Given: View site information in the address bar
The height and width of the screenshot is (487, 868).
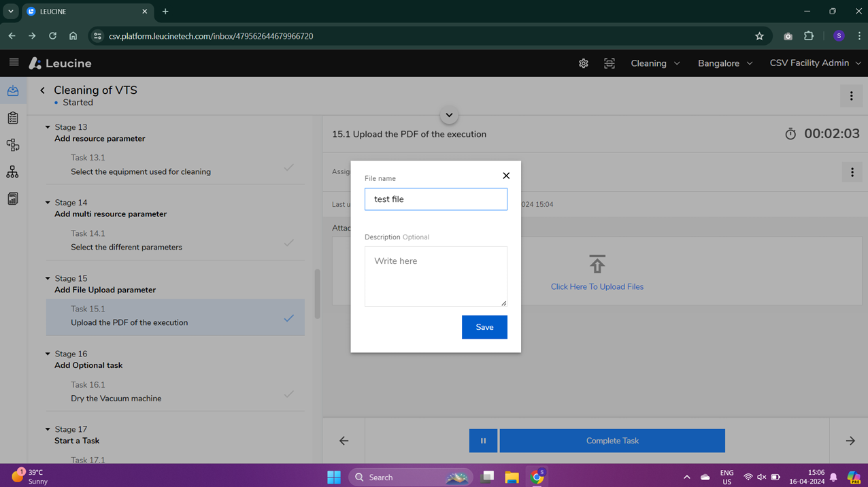Looking at the screenshot, I should 97,36.
